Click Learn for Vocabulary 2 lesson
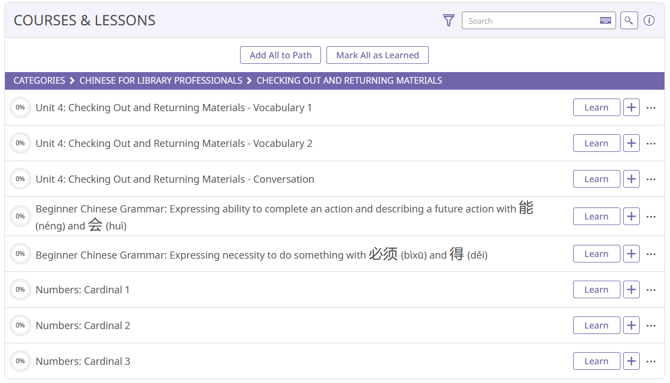The image size is (670, 383). [x=596, y=143]
